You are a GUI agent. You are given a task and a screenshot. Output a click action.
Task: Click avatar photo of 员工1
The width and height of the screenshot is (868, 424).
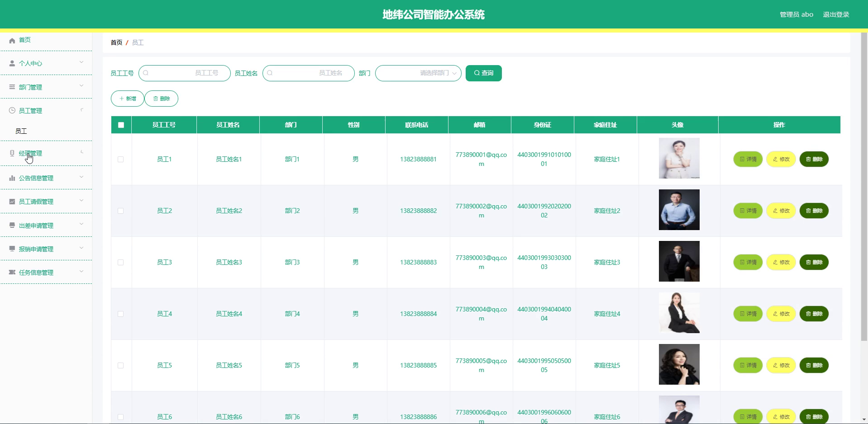coord(679,158)
